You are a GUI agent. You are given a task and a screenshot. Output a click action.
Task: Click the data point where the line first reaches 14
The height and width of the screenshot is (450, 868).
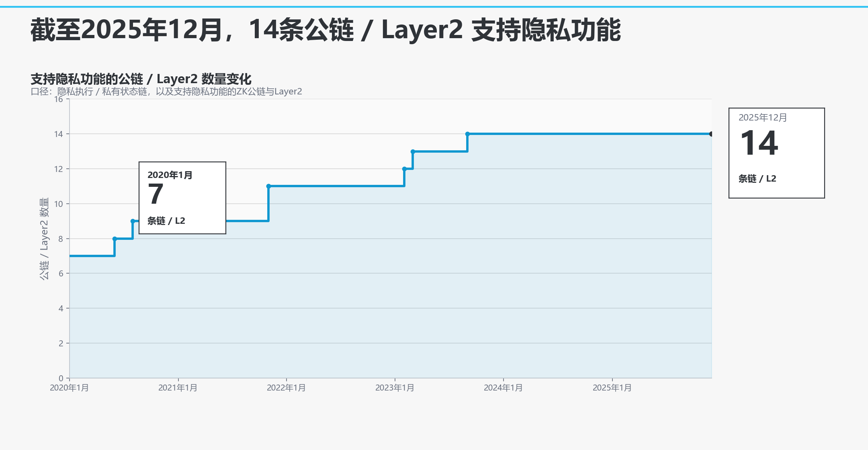click(467, 134)
